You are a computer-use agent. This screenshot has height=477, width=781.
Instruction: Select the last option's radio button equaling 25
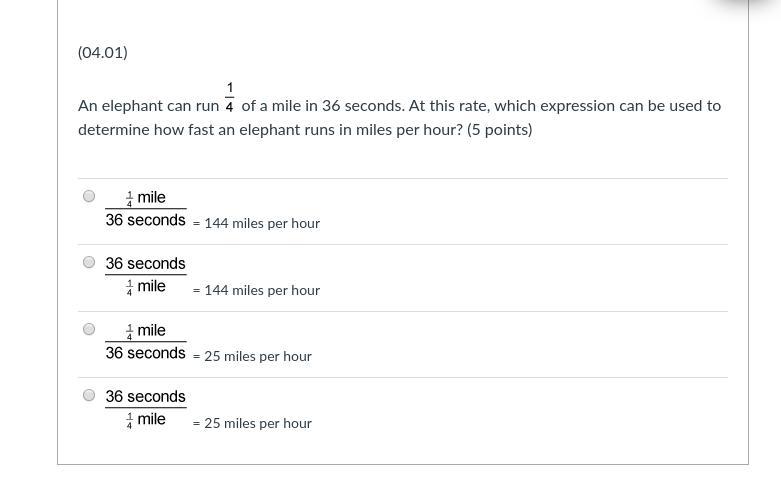coord(89,395)
